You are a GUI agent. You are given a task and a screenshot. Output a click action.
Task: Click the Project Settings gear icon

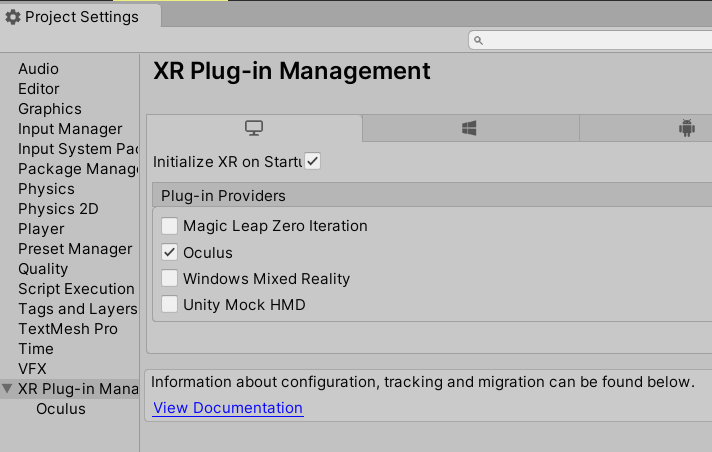(13, 17)
